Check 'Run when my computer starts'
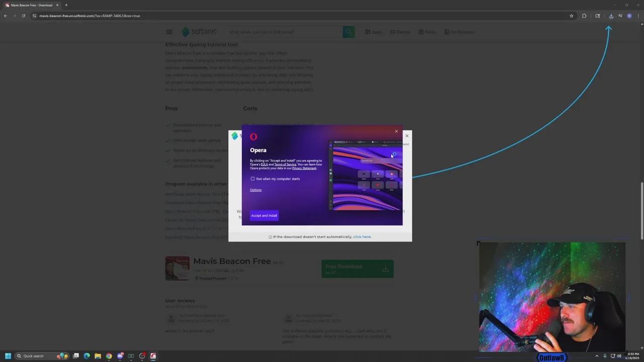 [253, 178]
